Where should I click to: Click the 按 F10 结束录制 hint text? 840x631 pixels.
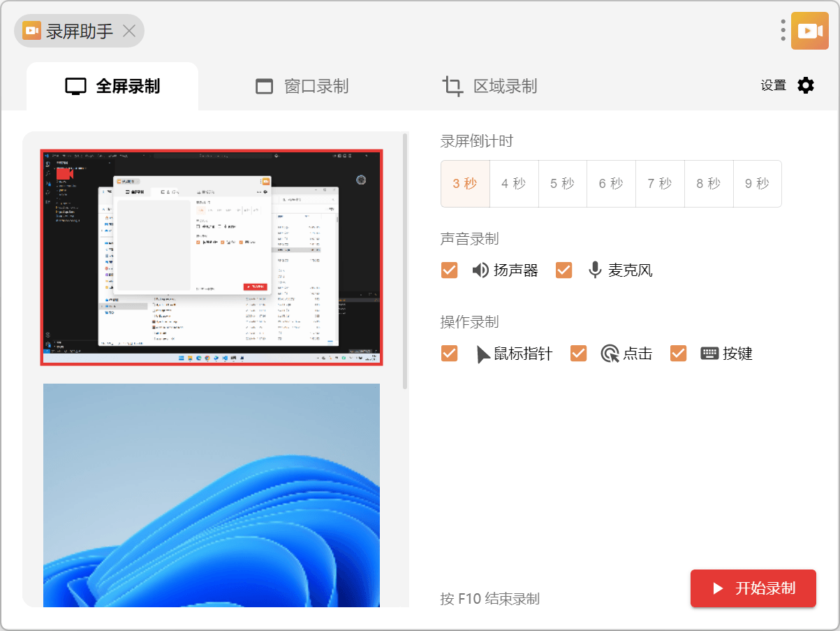point(490,599)
